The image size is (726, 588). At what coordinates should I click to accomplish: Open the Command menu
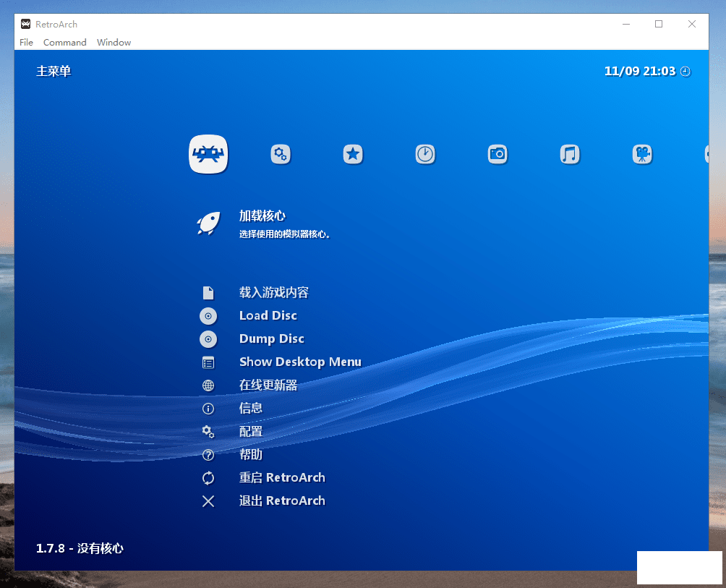click(x=65, y=42)
